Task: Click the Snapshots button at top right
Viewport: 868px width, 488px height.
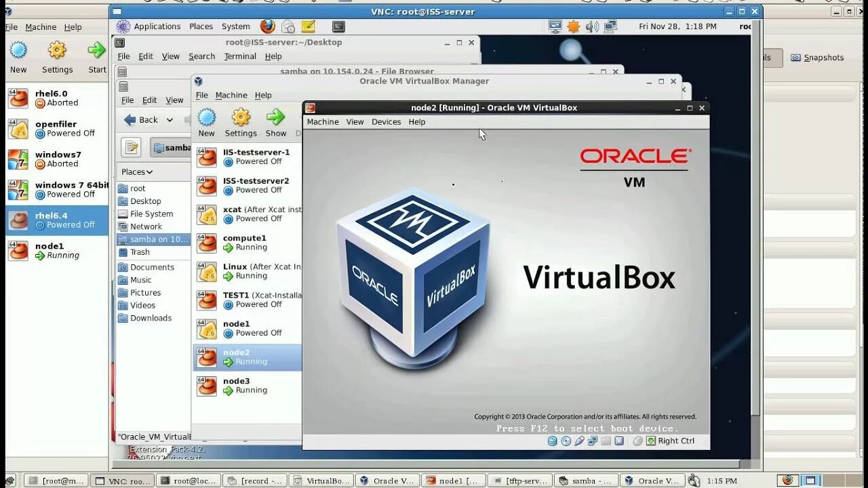Action: point(817,58)
